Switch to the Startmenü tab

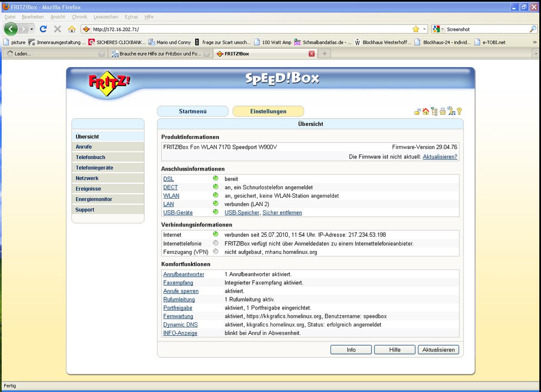(x=193, y=112)
